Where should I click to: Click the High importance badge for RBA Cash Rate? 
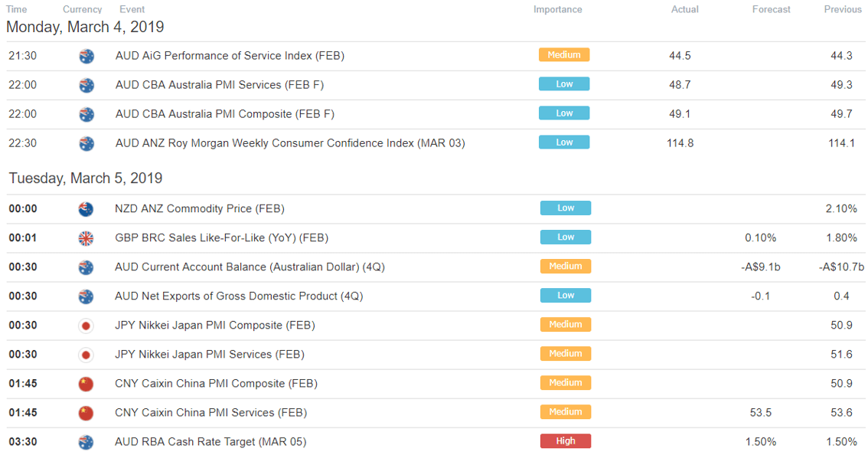click(565, 441)
